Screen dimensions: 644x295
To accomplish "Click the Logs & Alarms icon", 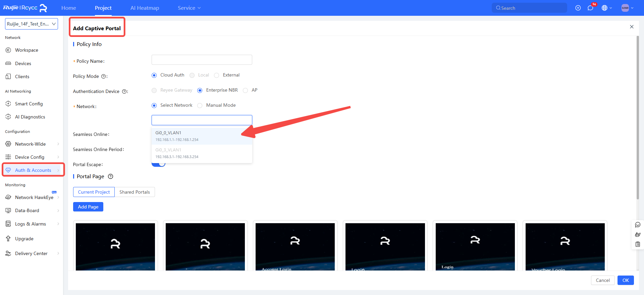I will [8, 224].
